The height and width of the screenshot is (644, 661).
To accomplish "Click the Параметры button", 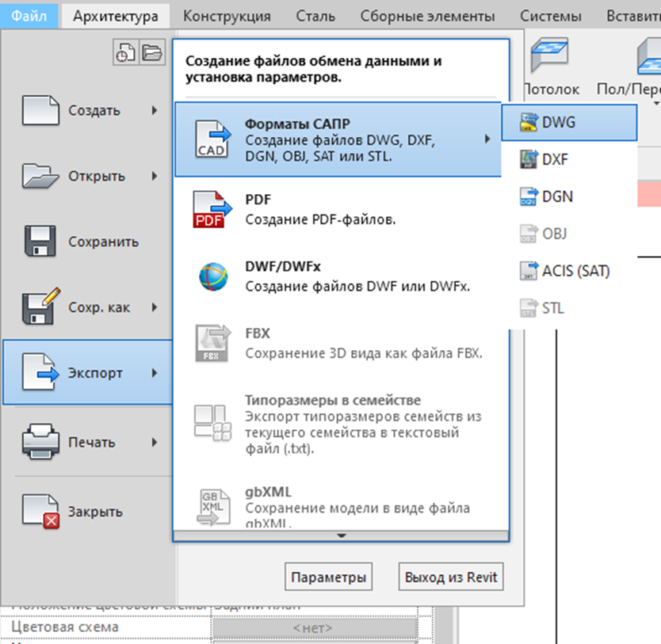I will tap(328, 577).
